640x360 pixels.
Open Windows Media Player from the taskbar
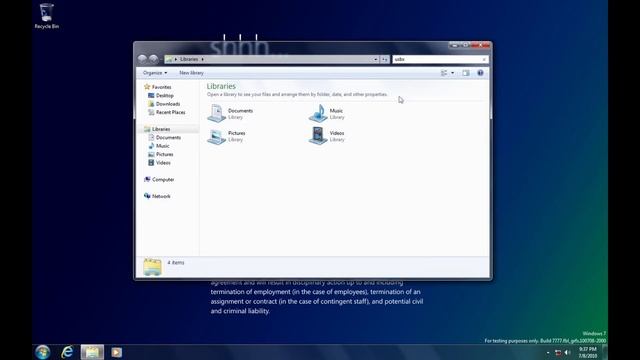point(117,352)
